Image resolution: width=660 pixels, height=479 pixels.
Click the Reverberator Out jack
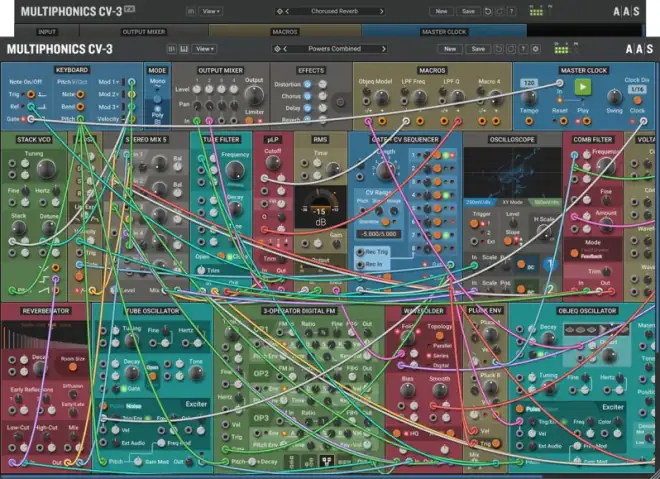pyautogui.click(x=68, y=463)
